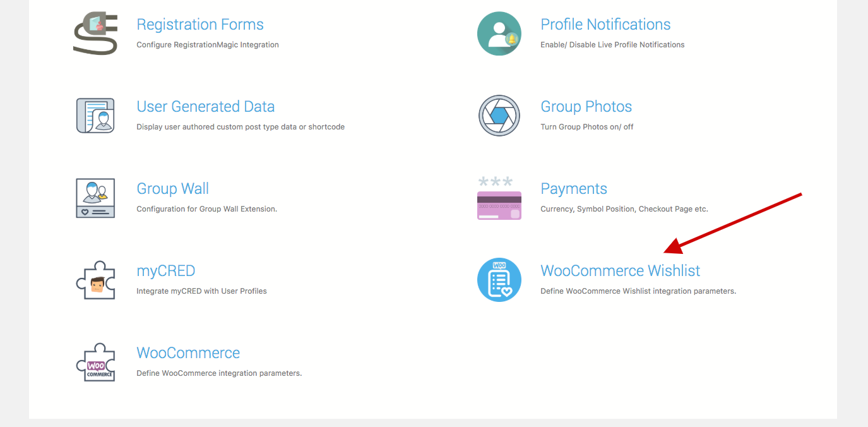Open the Profile Notifications heading link
The image size is (868, 427).
(x=605, y=25)
